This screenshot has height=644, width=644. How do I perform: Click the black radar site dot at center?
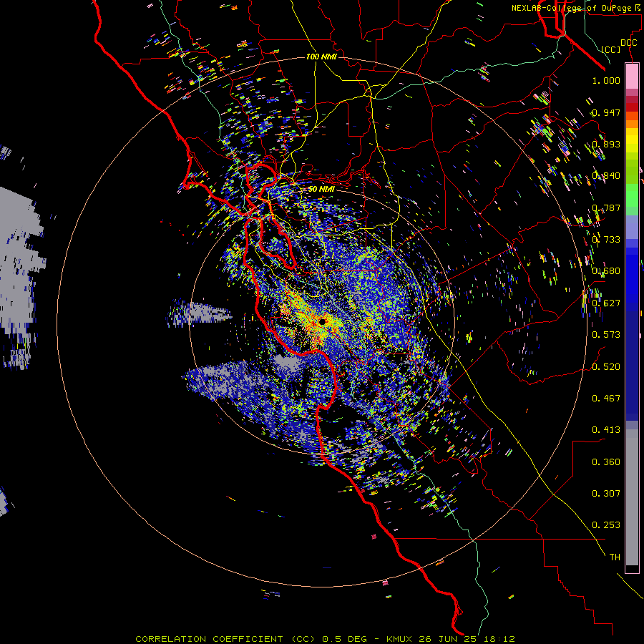(x=322, y=321)
